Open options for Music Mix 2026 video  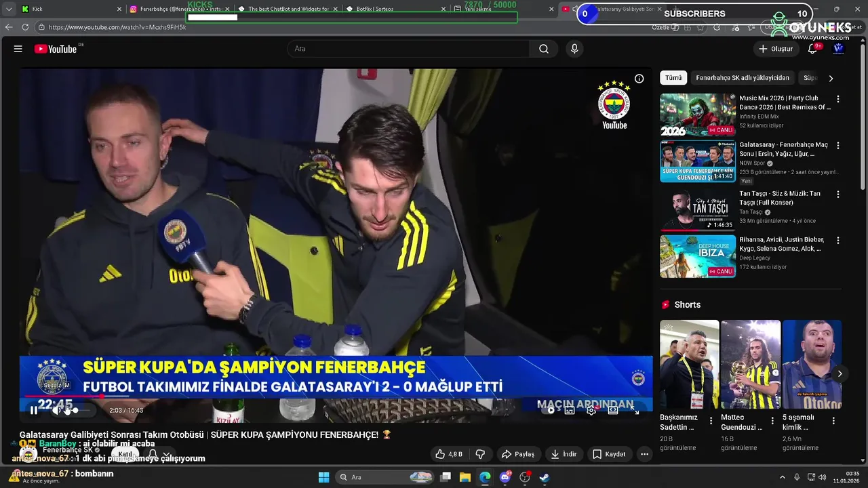pos(838,99)
